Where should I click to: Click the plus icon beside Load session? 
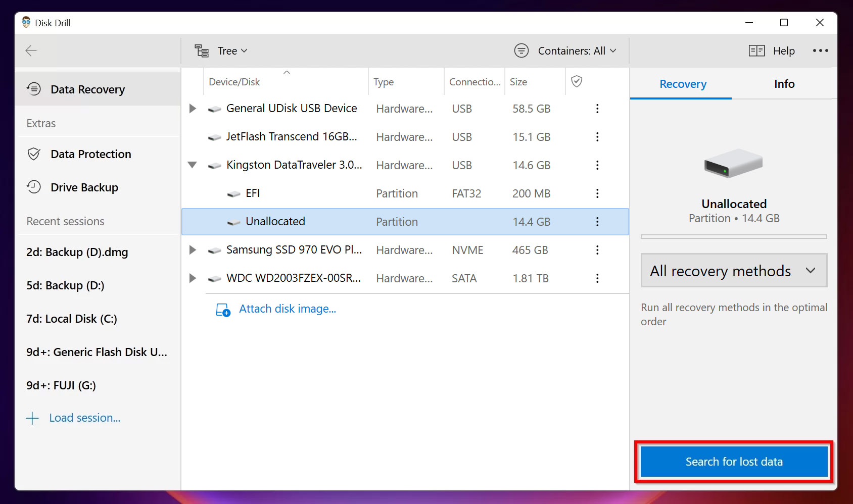32,418
